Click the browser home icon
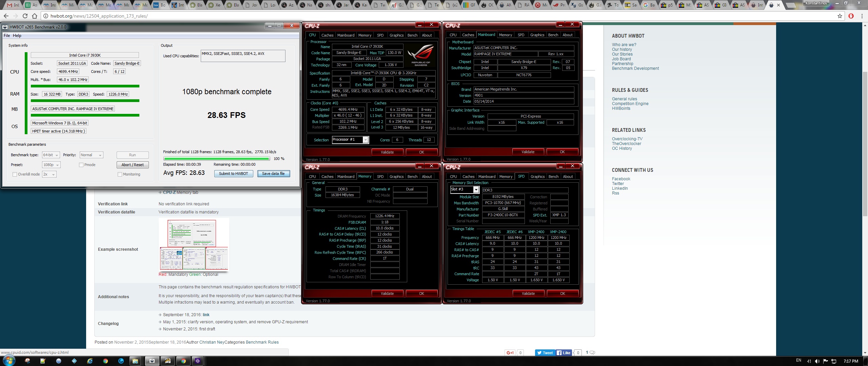This screenshot has height=366, width=868. click(34, 16)
